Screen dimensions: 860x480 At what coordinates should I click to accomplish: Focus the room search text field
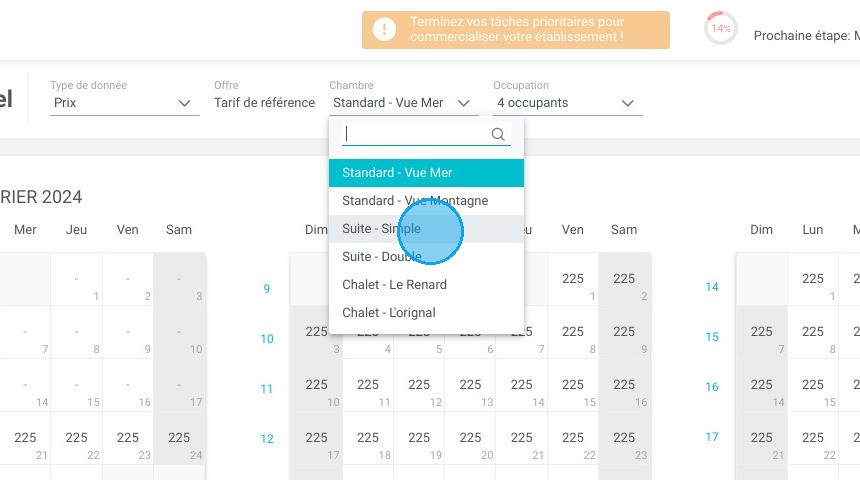pos(417,134)
